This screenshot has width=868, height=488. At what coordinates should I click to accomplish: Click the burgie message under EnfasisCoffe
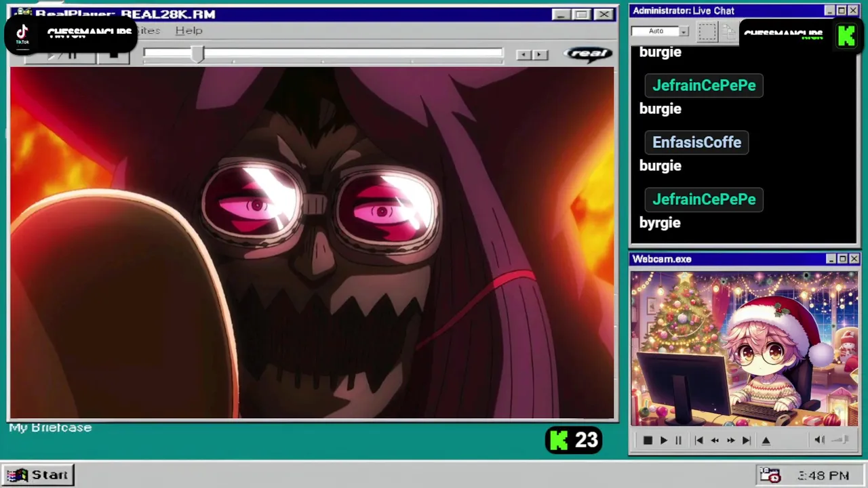click(x=660, y=166)
